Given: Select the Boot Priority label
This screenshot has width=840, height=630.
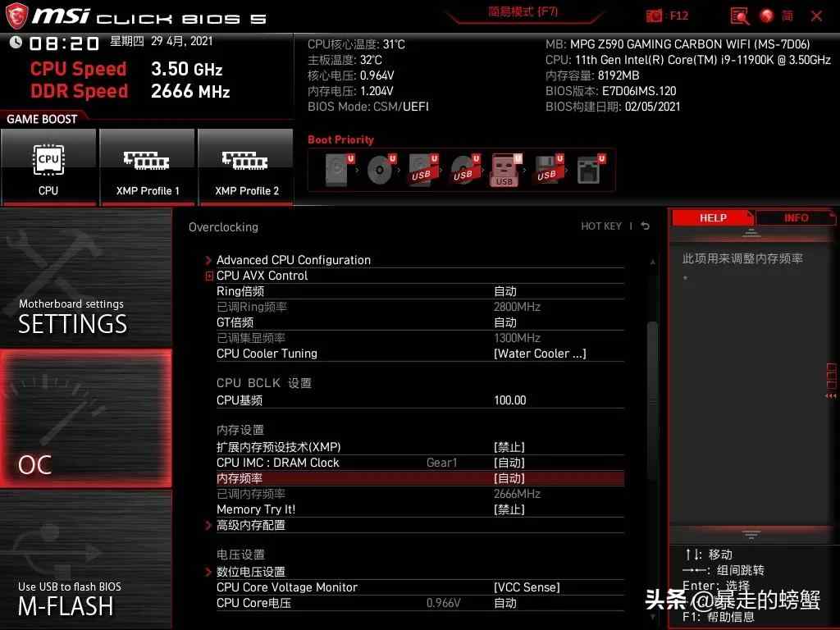Looking at the screenshot, I should coord(340,139).
